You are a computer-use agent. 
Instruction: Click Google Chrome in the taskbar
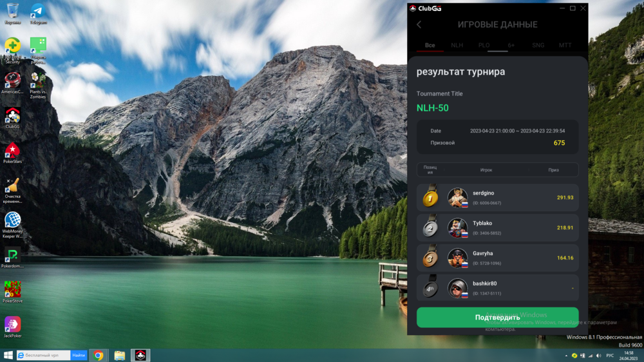99,355
